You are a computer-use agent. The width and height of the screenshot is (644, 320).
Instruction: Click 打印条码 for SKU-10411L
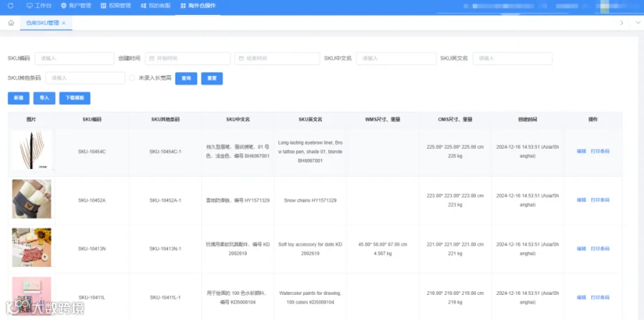point(600,297)
